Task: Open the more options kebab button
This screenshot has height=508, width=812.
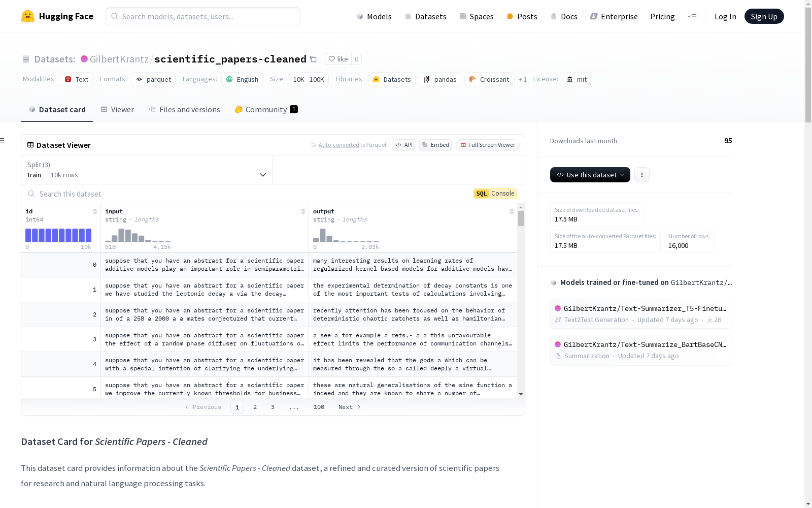Action: point(642,175)
